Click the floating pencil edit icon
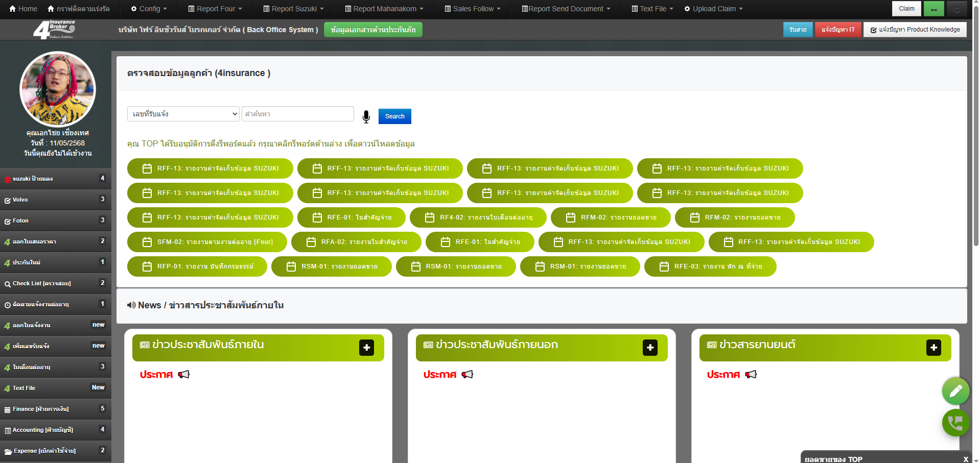 click(x=955, y=391)
